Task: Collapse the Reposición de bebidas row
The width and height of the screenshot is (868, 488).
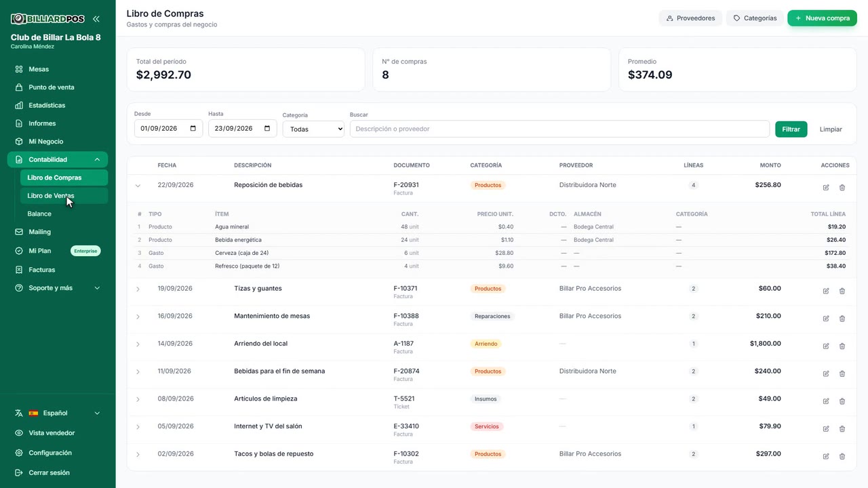Action: point(138,186)
